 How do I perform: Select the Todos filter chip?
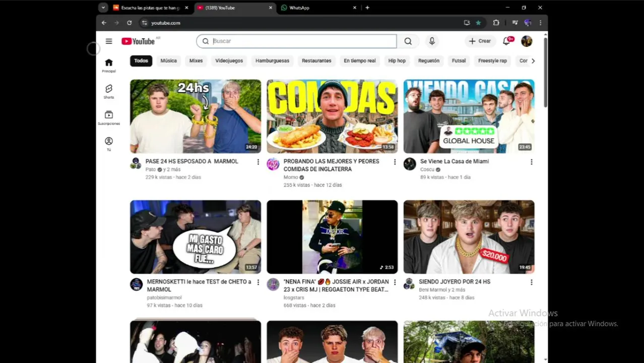(x=141, y=60)
